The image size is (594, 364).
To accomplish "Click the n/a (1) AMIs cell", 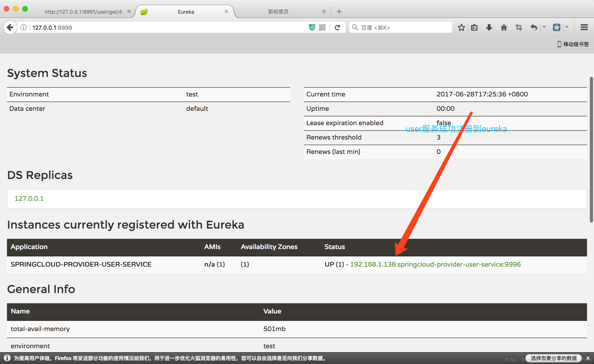I will [x=215, y=264].
